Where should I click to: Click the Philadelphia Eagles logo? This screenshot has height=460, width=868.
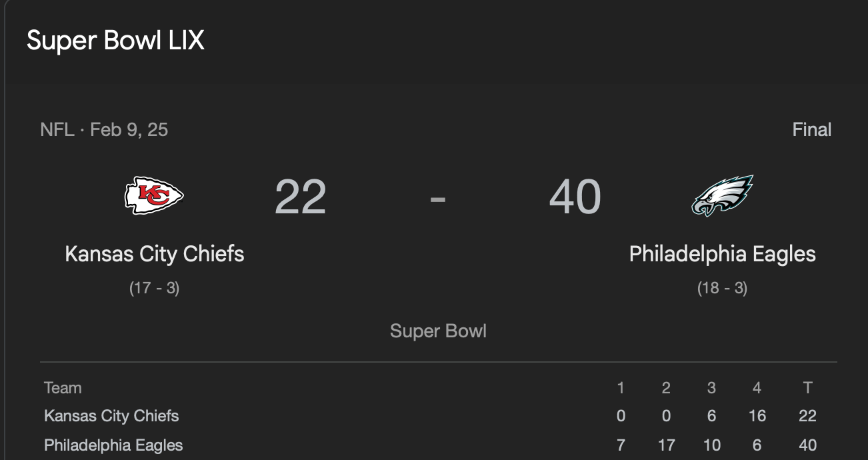723,195
